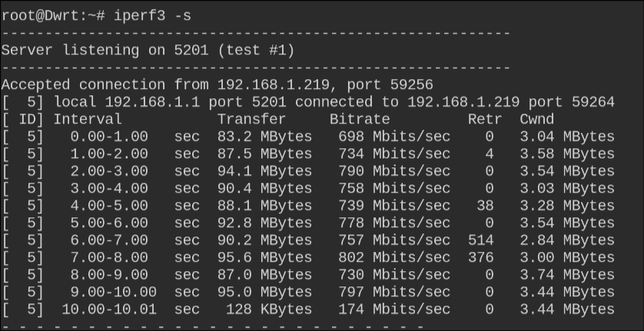644x331 pixels.
Task: Click the client port number 59256
Action: (407, 84)
